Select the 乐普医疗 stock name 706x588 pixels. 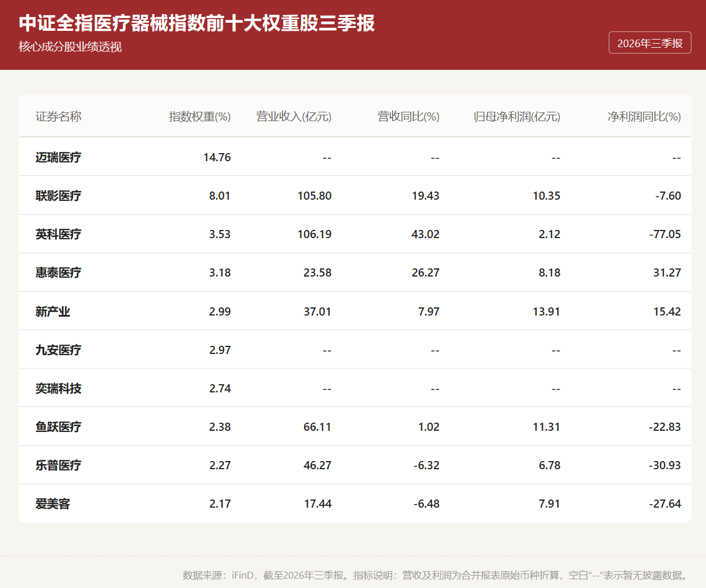[x=58, y=465]
